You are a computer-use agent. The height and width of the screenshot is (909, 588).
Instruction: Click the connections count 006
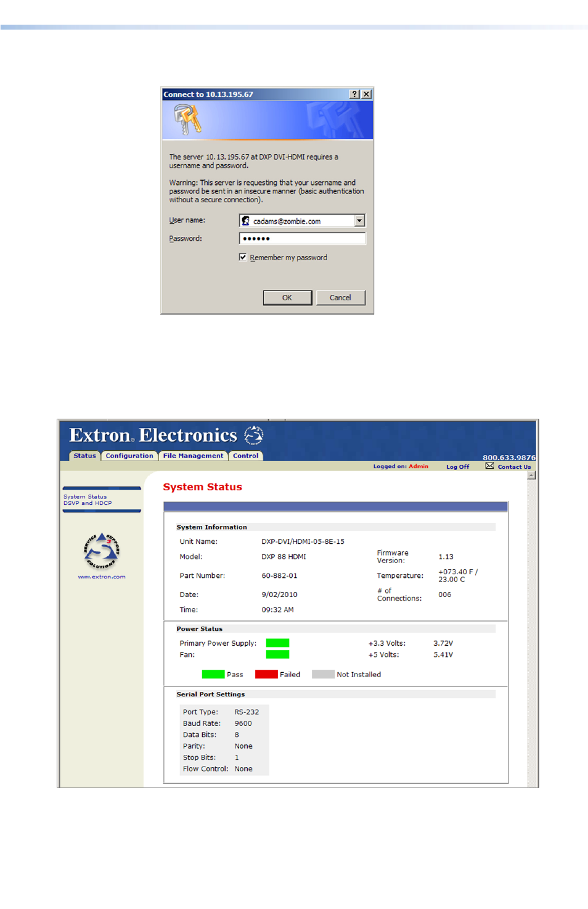click(x=444, y=594)
